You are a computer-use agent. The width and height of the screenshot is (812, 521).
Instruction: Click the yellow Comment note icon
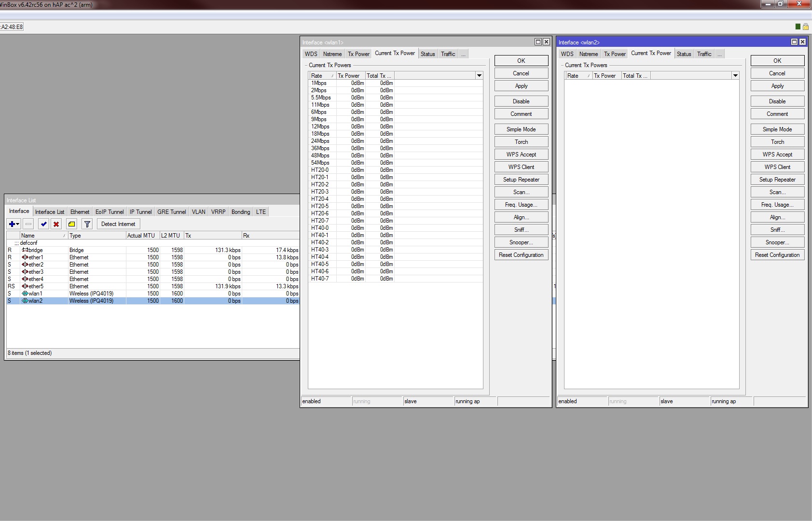72,224
